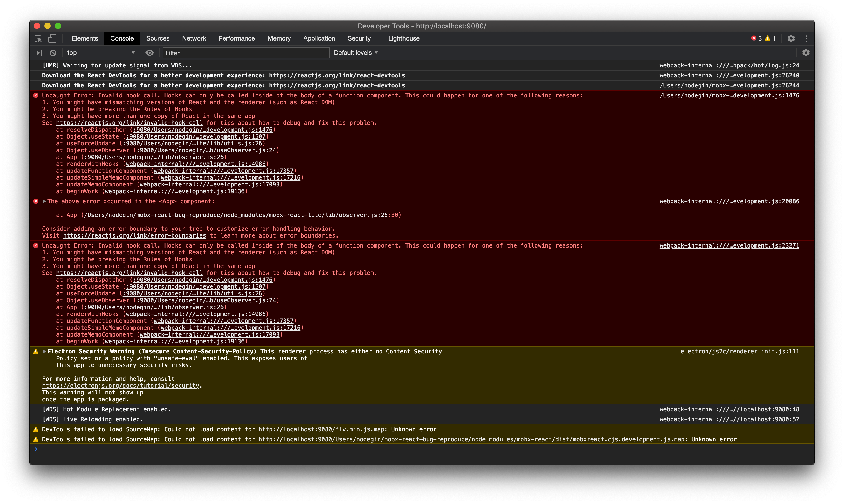Viewport: 844px width, 504px height.
Task: Open the top JavaScript context dropdown
Action: coord(101,53)
